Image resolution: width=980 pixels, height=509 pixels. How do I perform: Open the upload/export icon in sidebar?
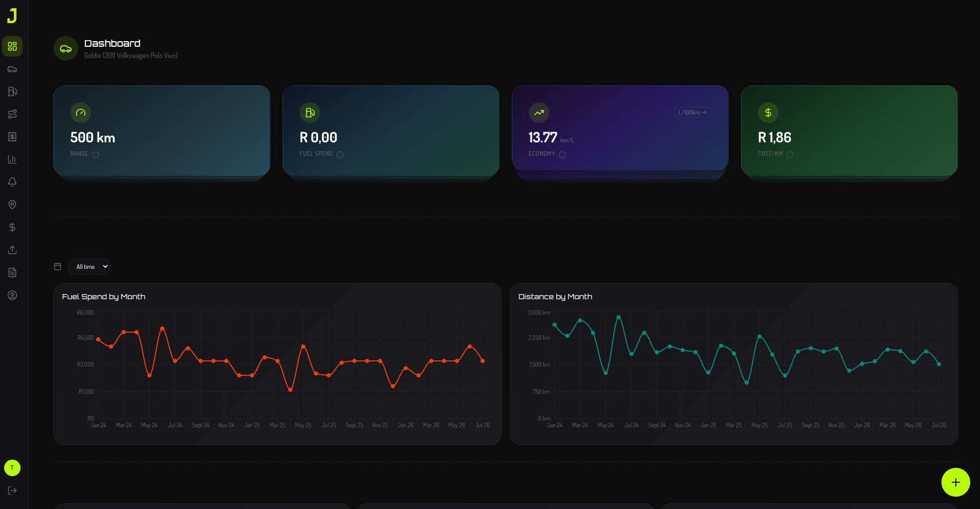[12, 250]
